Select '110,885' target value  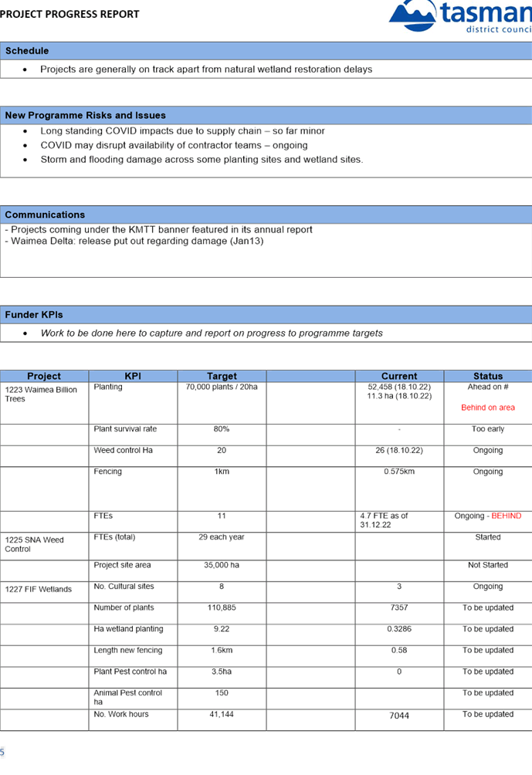click(x=222, y=607)
